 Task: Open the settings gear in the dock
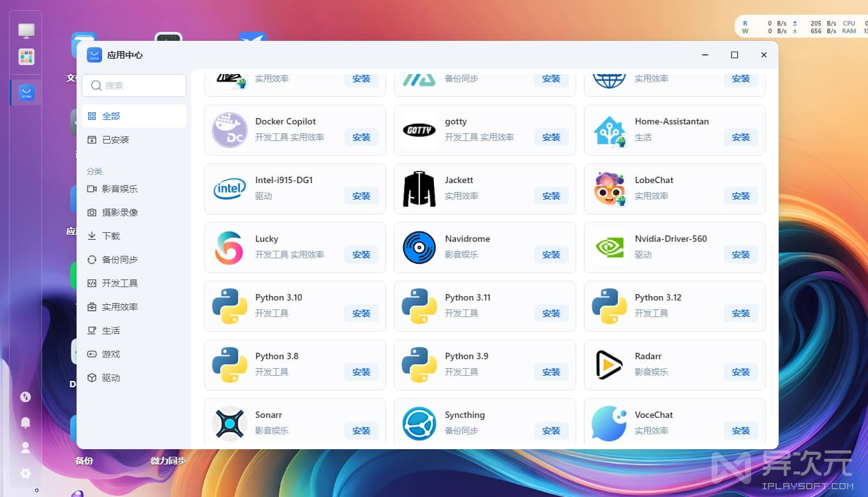click(x=26, y=473)
